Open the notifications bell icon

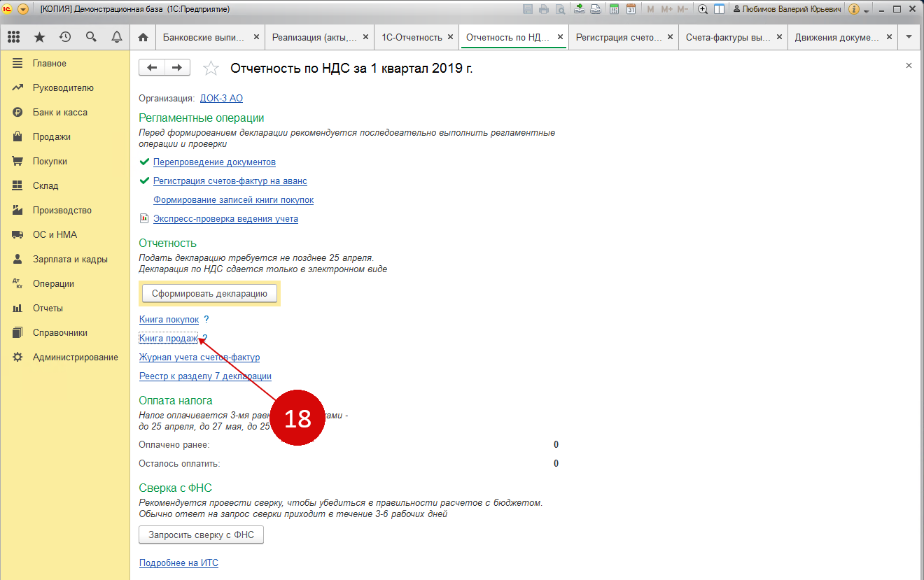coord(117,37)
